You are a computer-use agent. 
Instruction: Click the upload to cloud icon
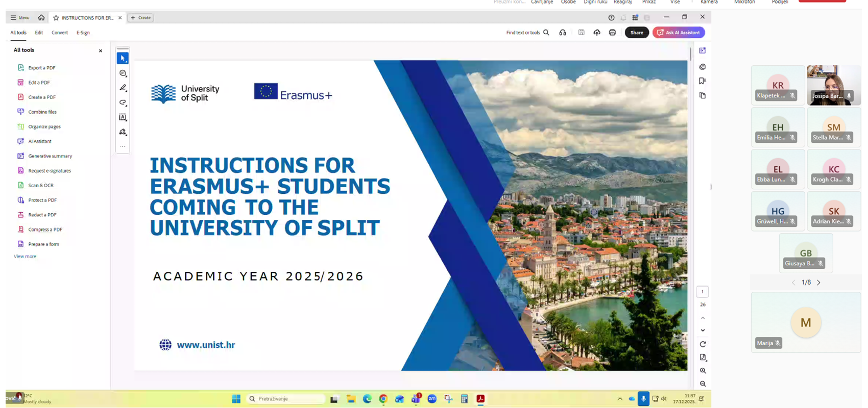(x=597, y=33)
